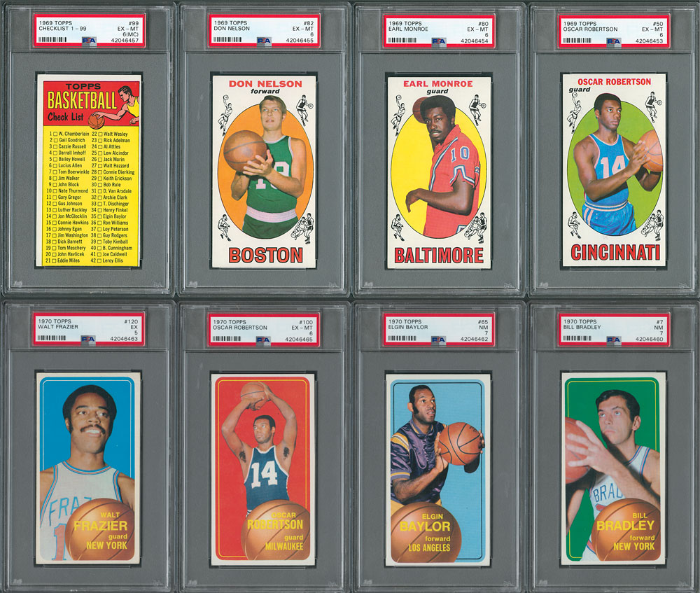The width and height of the screenshot is (700, 593).
Task: Click the PSA logo on Bill Bradley's label
Action: [614, 340]
